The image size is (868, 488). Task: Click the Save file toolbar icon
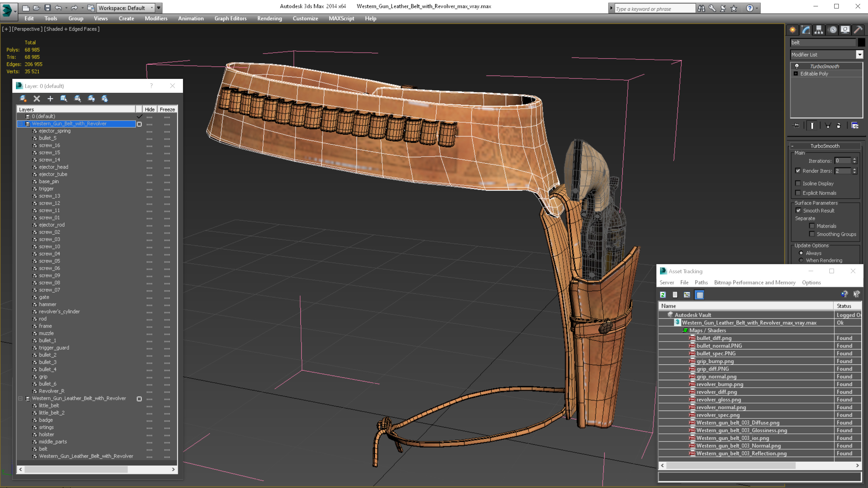(x=48, y=8)
